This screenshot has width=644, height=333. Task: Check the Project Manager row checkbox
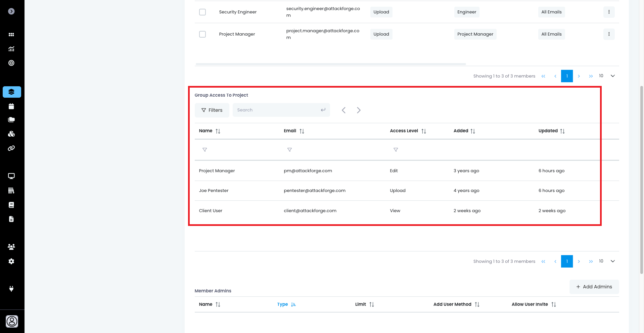click(x=202, y=34)
